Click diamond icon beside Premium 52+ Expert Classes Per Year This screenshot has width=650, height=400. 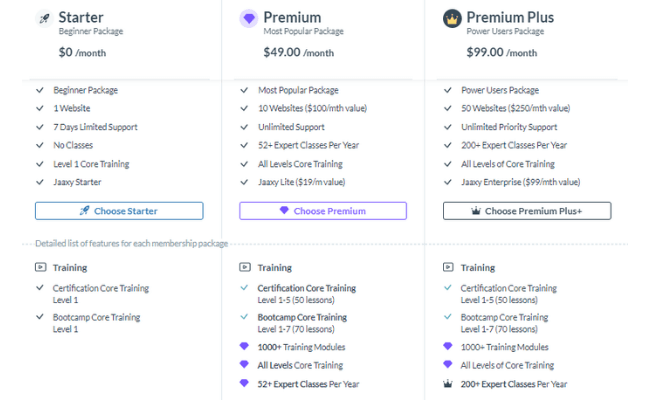pyautogui.click(x=244, y=383)
